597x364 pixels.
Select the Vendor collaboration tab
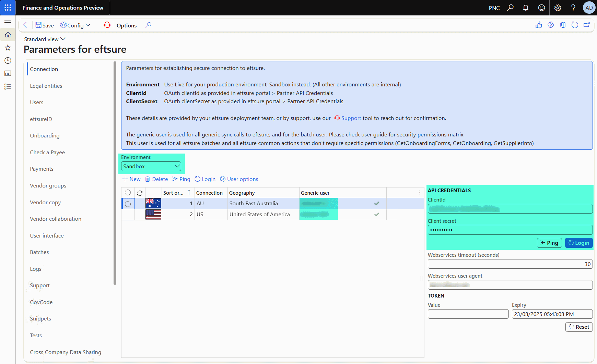[56, 219]
